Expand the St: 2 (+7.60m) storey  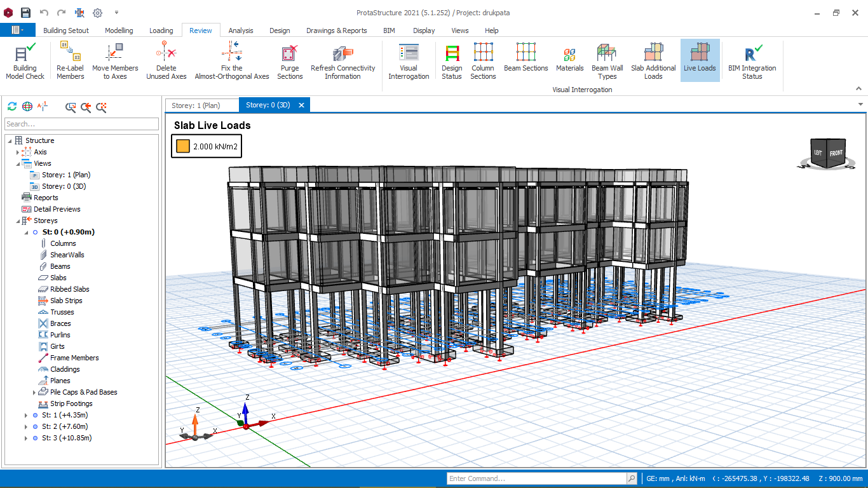pos(26,426)
